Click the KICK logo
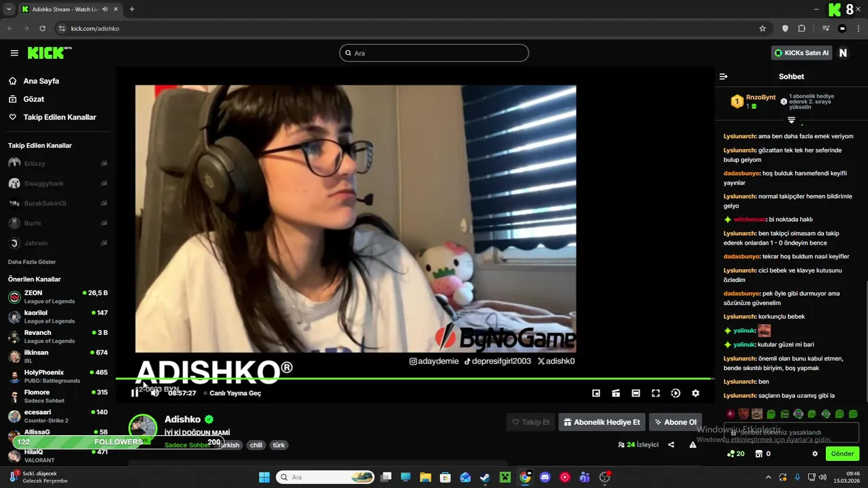 tap(49, 53)
